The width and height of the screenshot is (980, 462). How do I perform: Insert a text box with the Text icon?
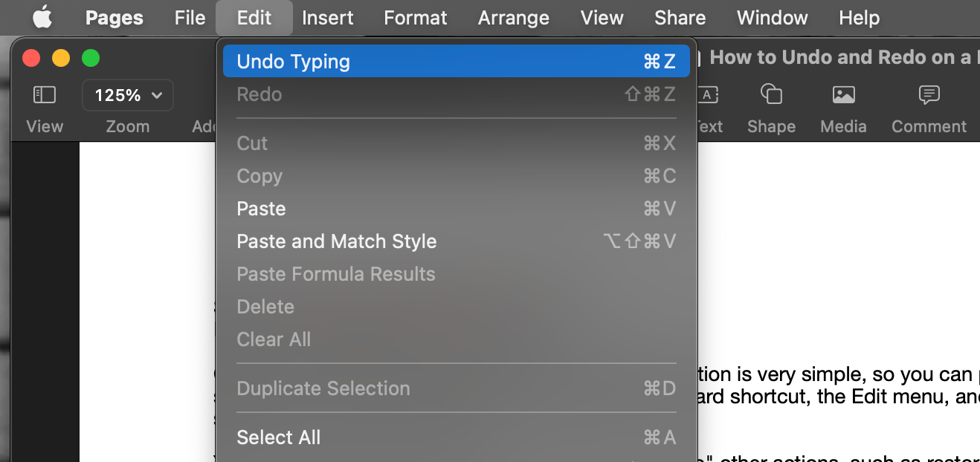[706, 94]
